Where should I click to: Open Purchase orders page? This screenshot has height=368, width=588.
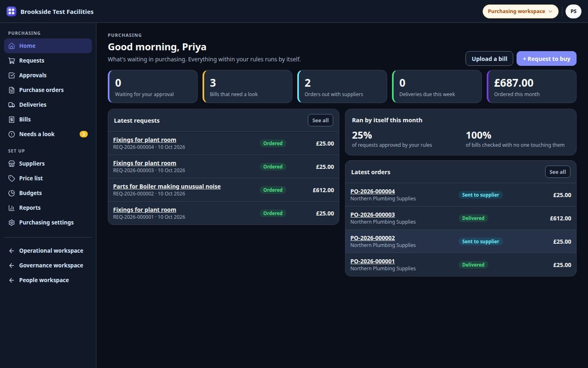pyautogui.click(x=48, y=90)
